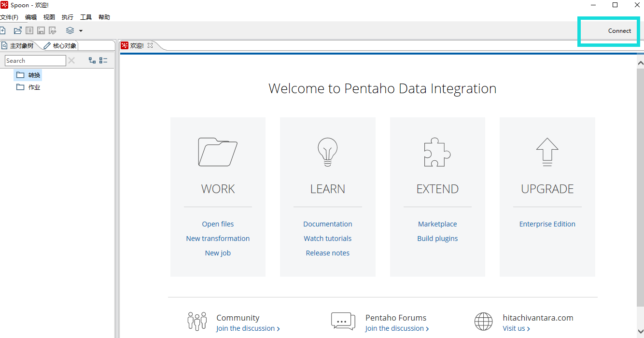Select the tree connections view icon

coord(92,60)
